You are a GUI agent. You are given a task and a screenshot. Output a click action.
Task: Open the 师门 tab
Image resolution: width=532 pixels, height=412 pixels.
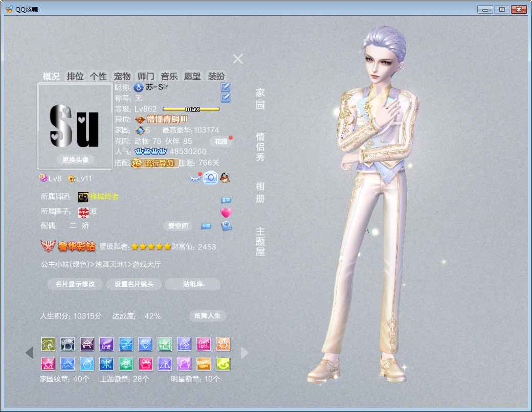click(146, 76)
